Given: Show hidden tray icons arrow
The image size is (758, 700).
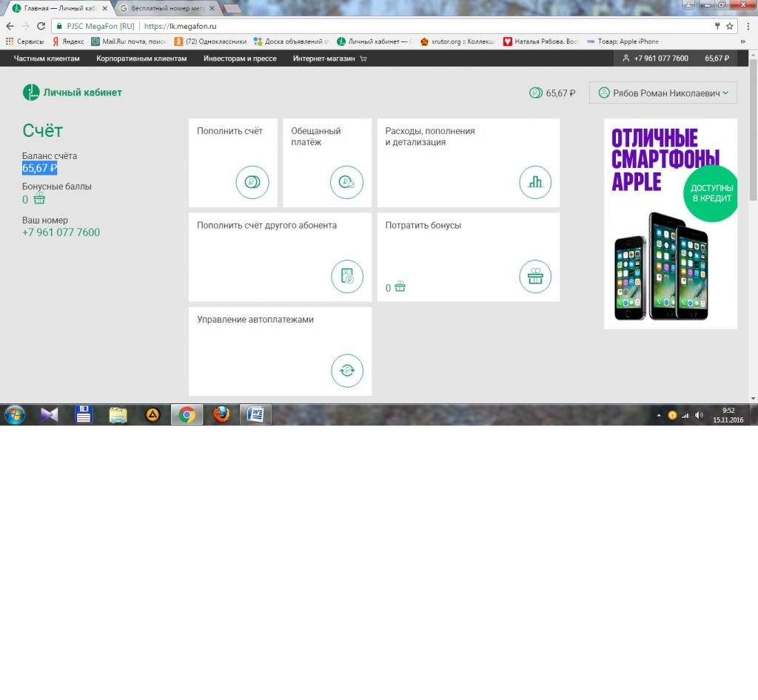Looking at the screenshot, I should [658, 415].
